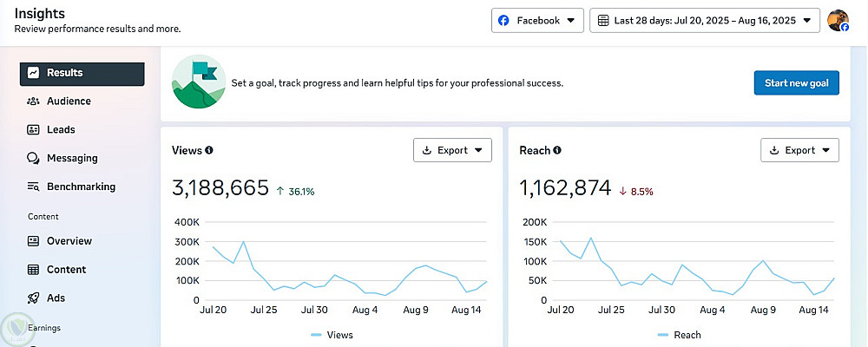Click the Benchmarking icon in sidebar
The image size is (868, 347).
tap(33, 187)
